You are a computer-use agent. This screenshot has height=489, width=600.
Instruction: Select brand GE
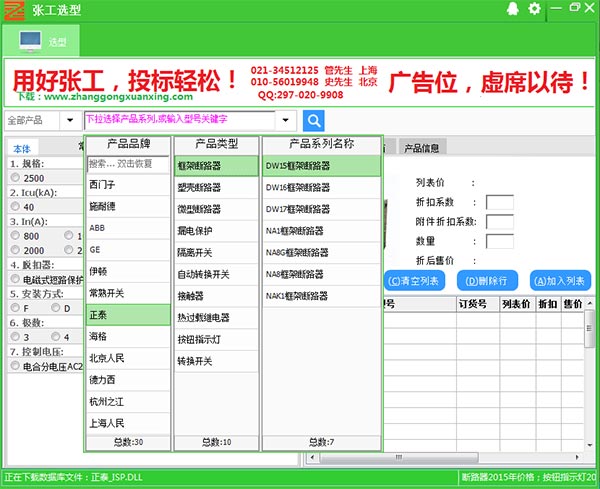(128, 250)
